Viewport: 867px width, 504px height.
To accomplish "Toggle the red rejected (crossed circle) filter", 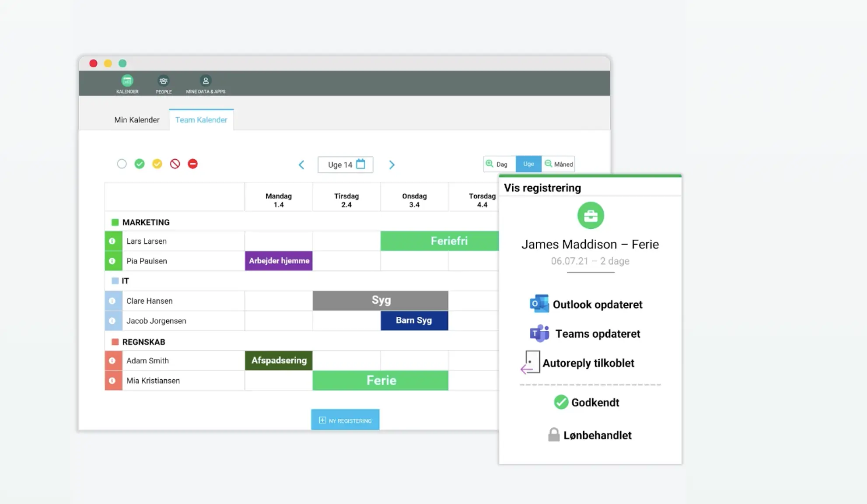I will coord(175,164).
